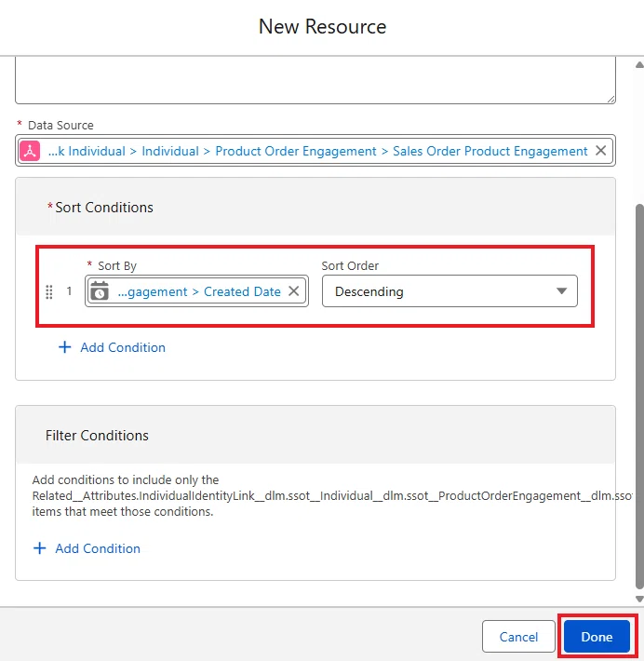Click the text area resize grip
The width and height of the screenshot is (644, 661).
[x=611, y=99]
